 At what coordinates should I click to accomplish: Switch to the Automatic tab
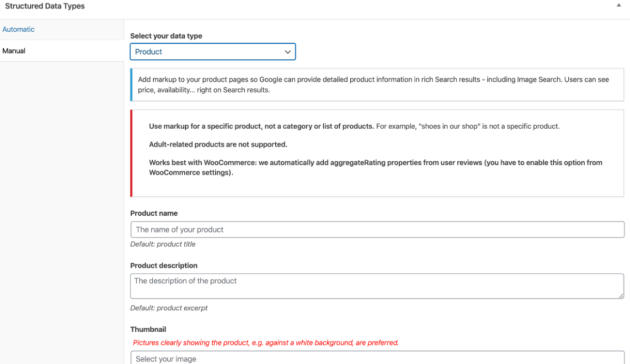18,29
